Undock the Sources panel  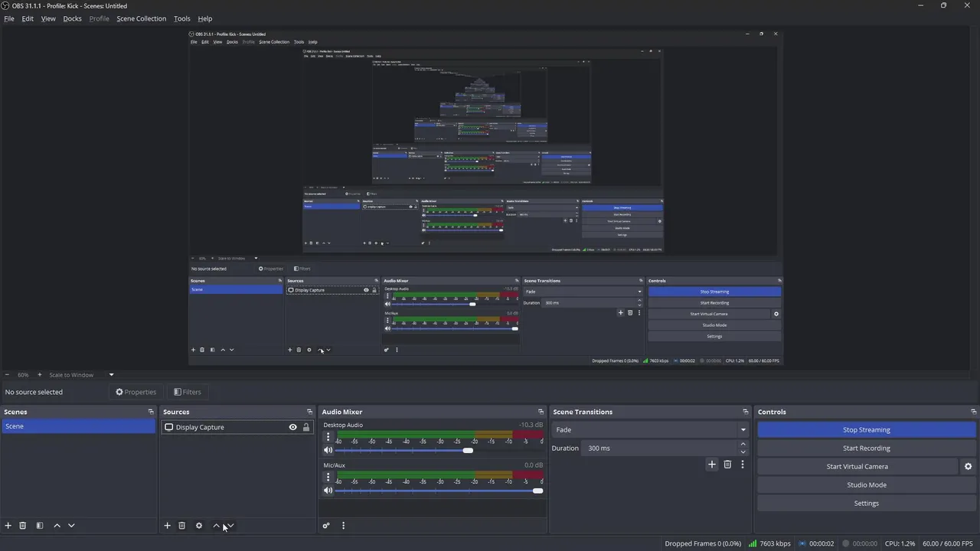tap(309, 412)
